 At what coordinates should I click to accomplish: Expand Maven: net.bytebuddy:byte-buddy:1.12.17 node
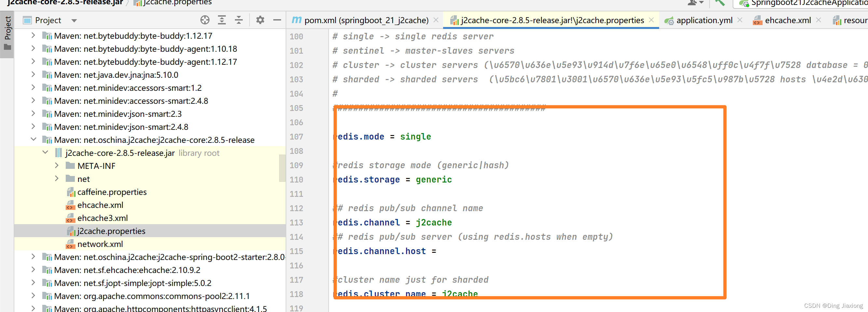[x=33, y=35]
